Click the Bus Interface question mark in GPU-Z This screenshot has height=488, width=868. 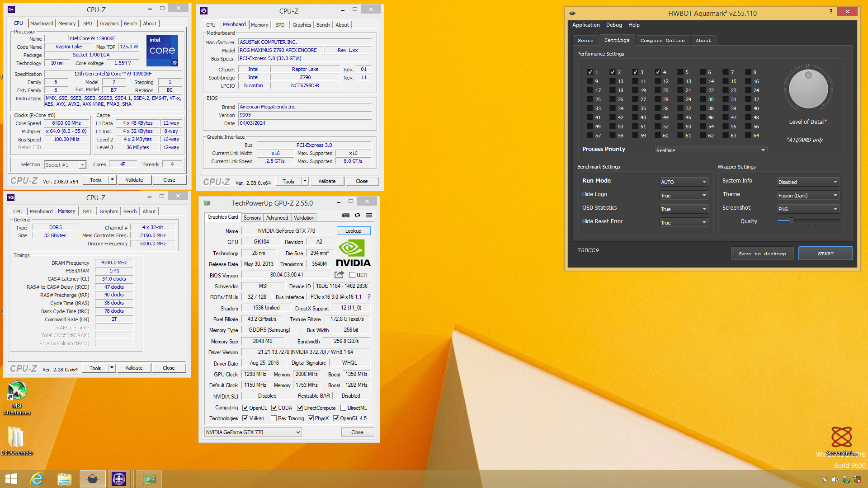click(369, 297)
